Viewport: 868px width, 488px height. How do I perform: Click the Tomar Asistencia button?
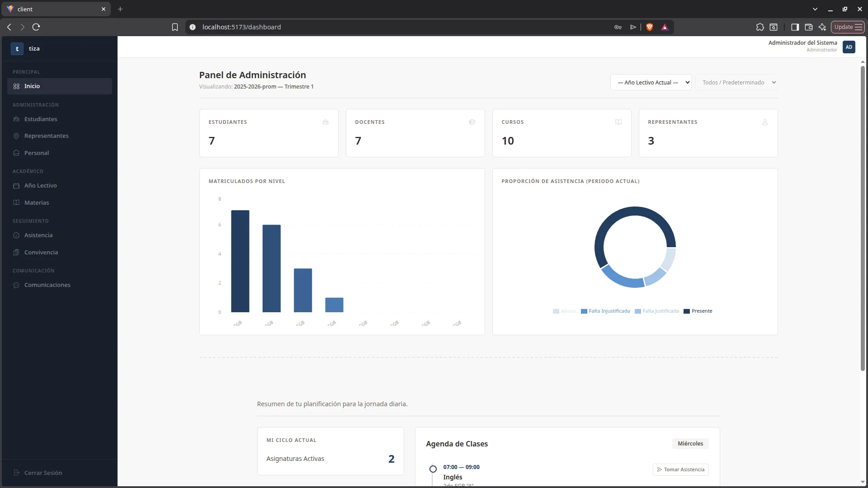click(x=680, y=469)
